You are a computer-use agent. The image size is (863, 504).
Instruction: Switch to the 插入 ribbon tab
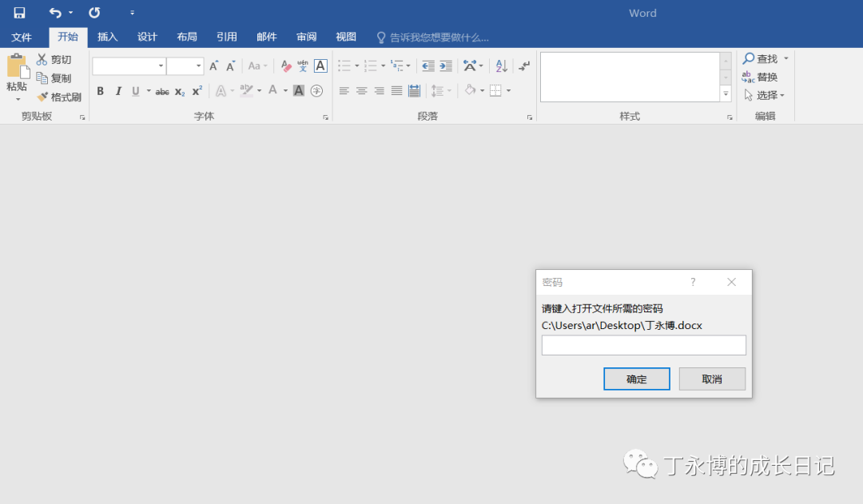(107, 37)
